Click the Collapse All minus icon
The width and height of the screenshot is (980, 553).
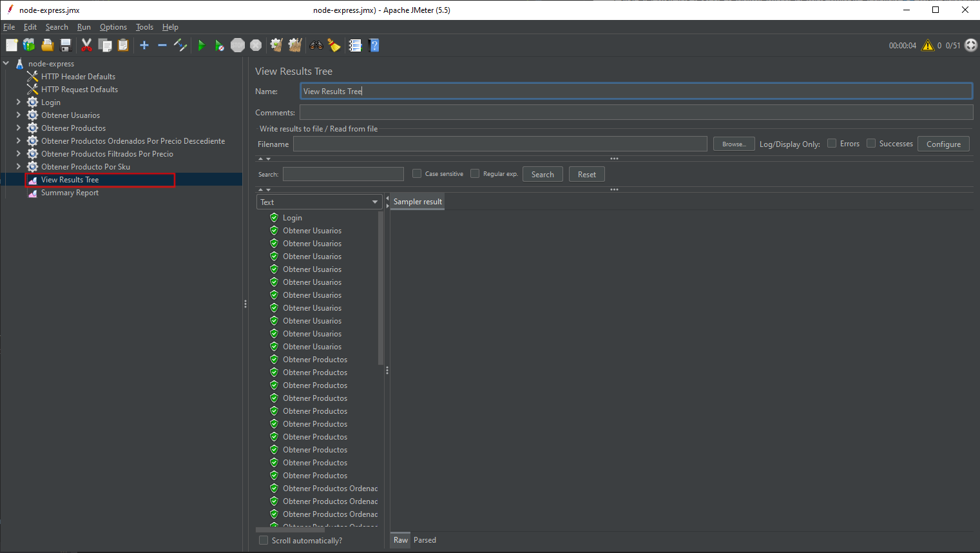pyautogui.click(x=162, y=45)
